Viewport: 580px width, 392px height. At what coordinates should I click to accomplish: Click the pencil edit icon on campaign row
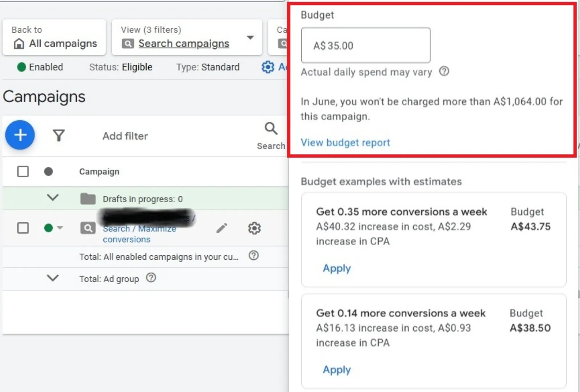point(222,228)
